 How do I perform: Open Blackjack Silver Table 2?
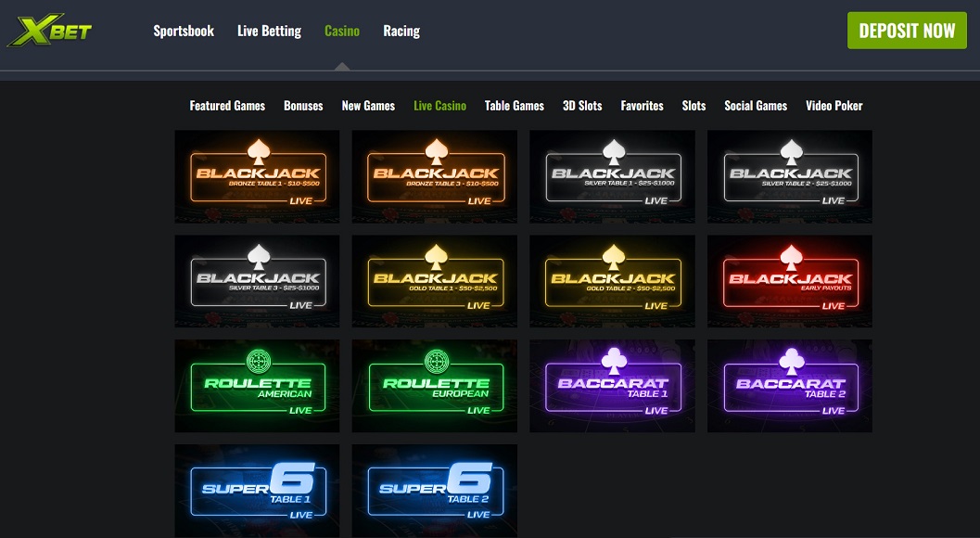pos(789,176)
